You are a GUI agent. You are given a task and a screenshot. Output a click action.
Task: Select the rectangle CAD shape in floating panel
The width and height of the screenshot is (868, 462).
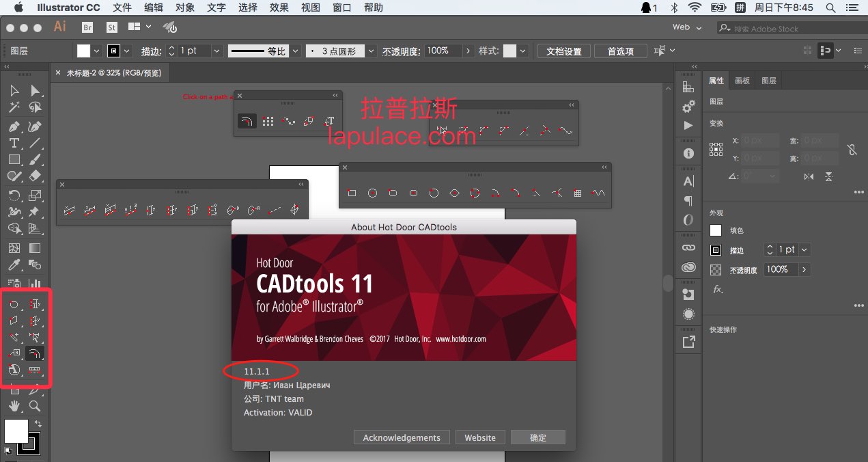352,193
